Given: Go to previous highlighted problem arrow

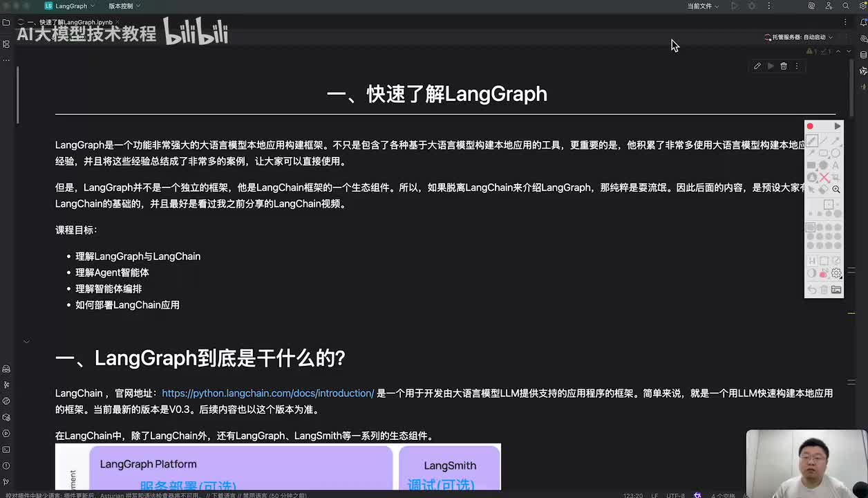Looking at the screenshot, I should coord(838,51).
